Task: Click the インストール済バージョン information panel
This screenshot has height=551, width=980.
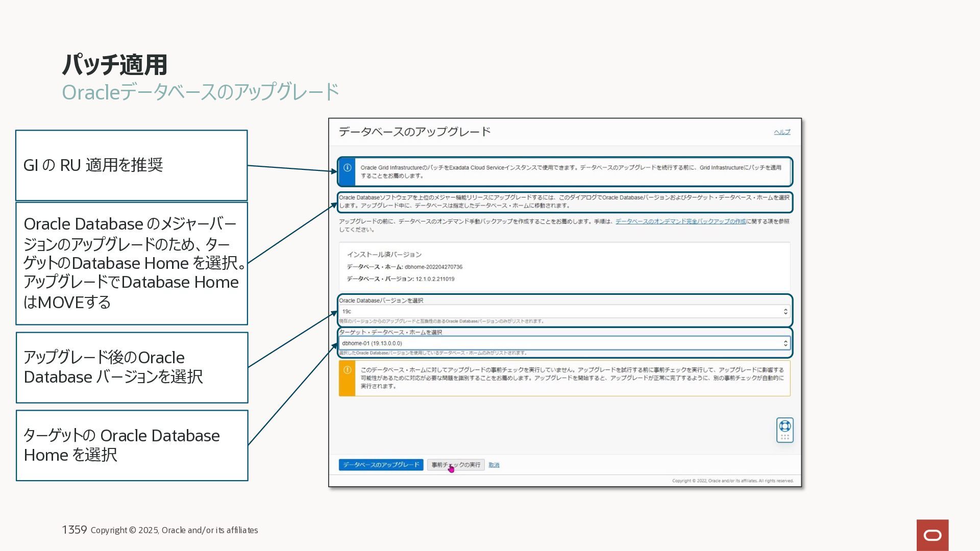Action: click(564, 266)
